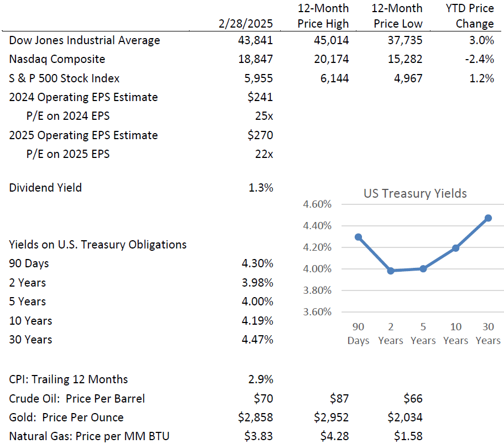Click the $270 EPS value
504x444 pixels.
click(x=260, y=135)
